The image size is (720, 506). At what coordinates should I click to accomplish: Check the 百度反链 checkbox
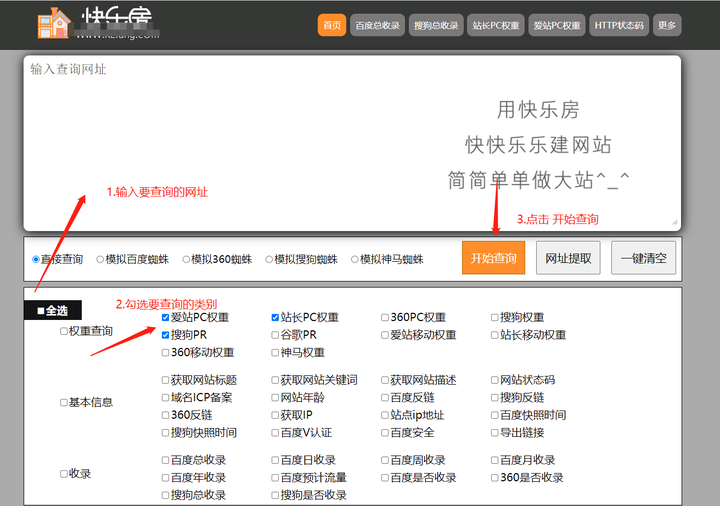pyautogui.click(x=385, y=398)
